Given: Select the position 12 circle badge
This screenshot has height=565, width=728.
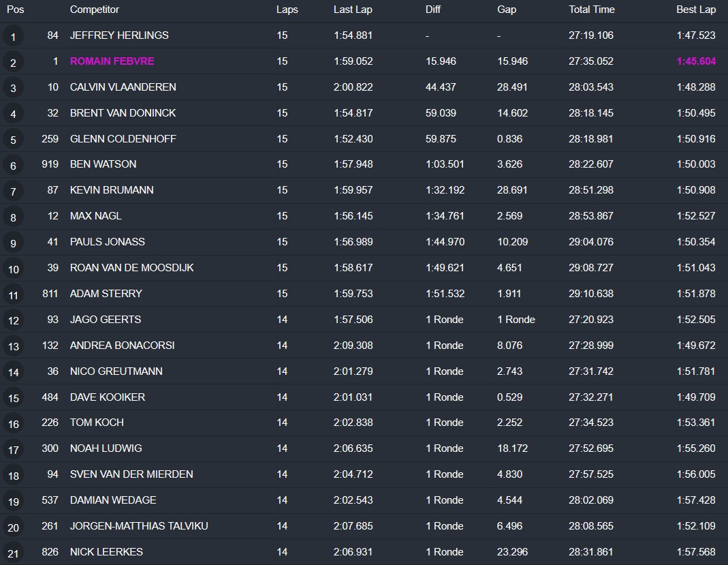Looking at the screenshot, I should [13, 320].
